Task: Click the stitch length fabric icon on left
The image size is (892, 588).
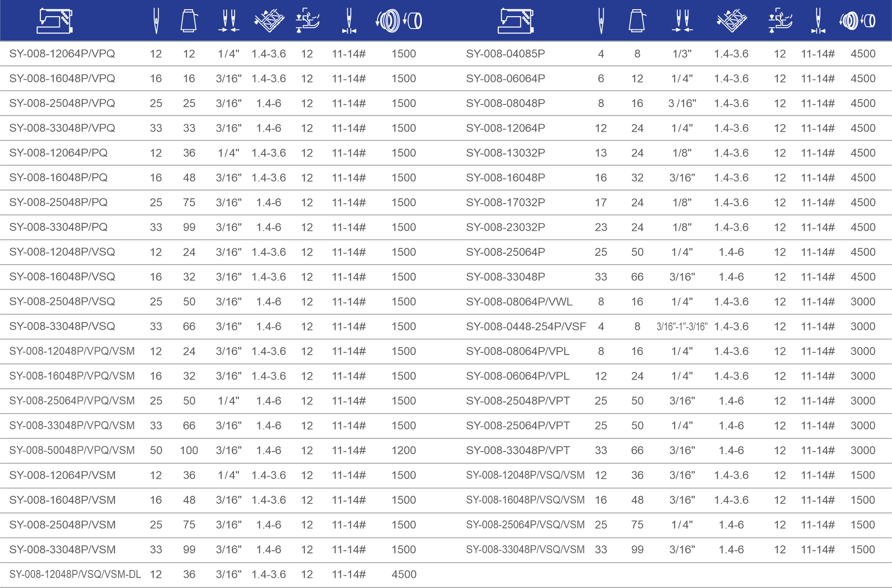Action: 269,21
